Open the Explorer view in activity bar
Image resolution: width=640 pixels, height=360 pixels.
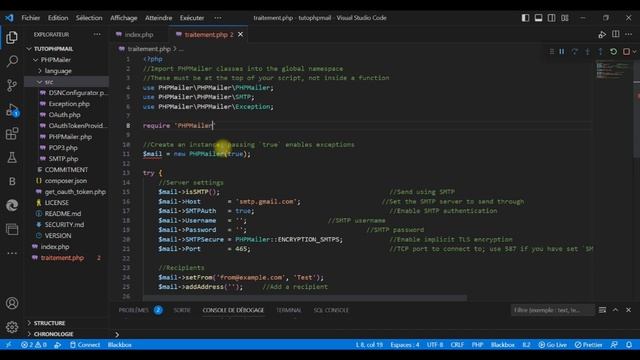[x=12, y=38]
